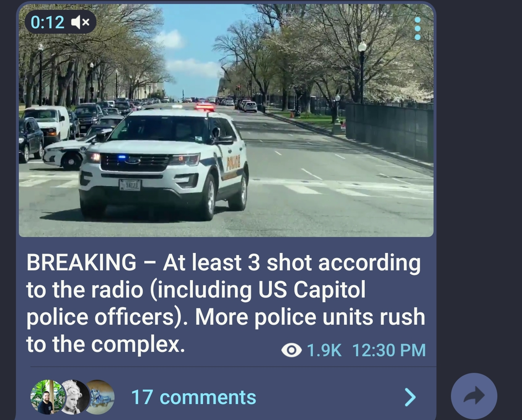
Task: Open the three-dot video options menu
Action: pos(418,28)
